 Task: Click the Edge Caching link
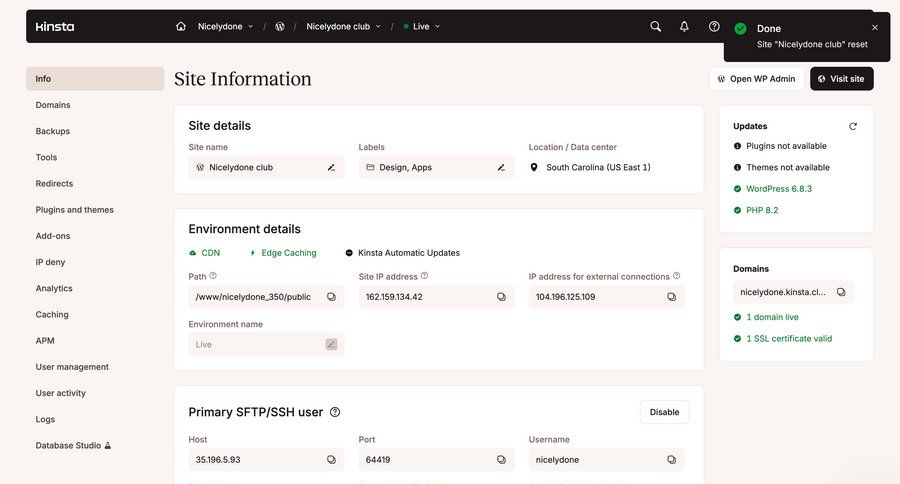click(x=284, y=253)
